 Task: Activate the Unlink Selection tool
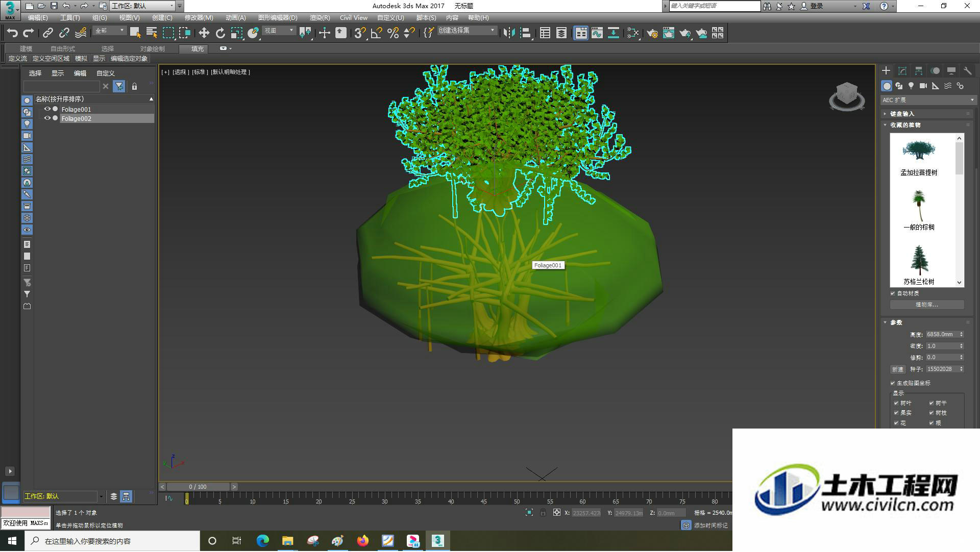click(64, 33)
